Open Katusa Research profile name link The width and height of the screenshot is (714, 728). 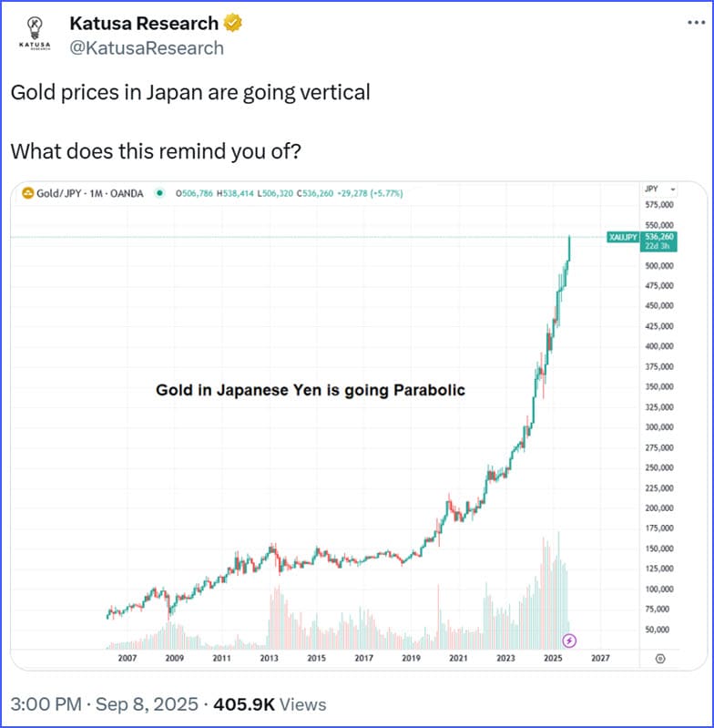click(144, 24)
